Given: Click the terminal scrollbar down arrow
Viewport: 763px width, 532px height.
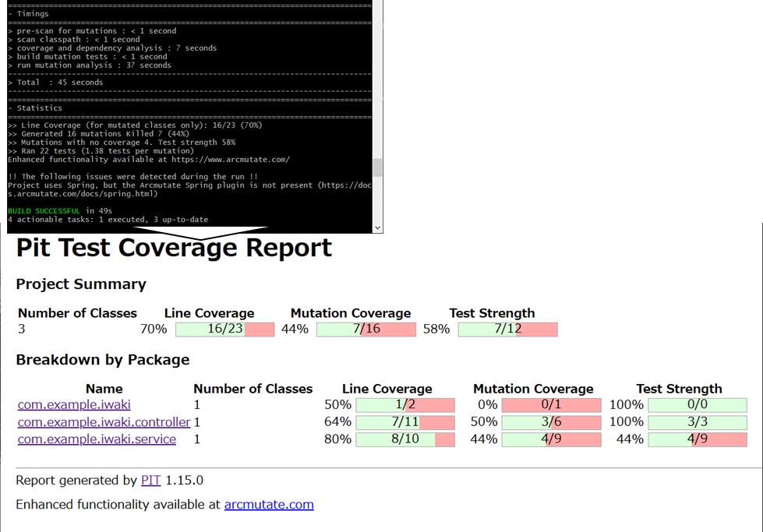Looking at the screenshot, I should 378,227.
